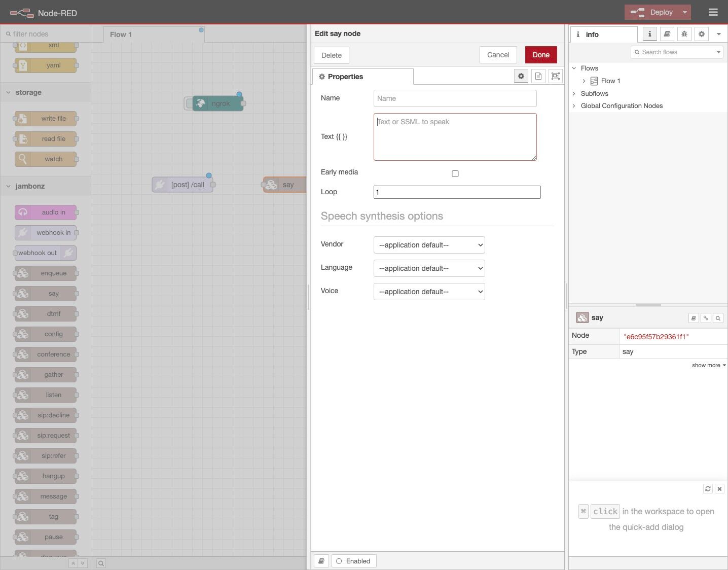Click the Node-RED hamburger menu icon
Image resolution: width=728 pixels, height=570 pixels.
pos(713,12)
